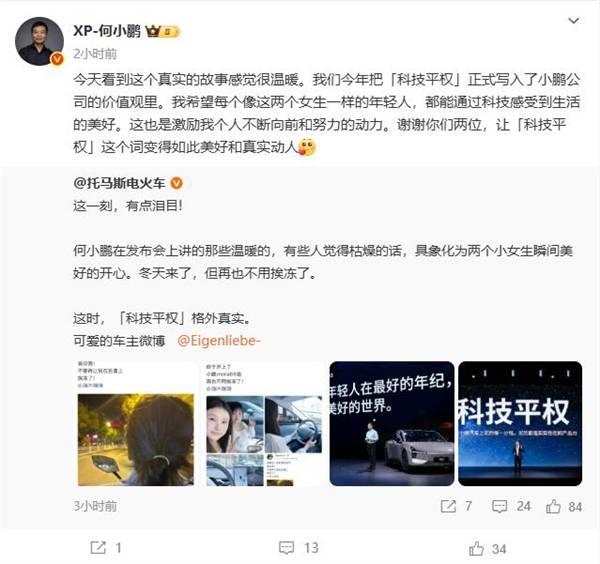This screenshot has height=564, width=600.
Task: Click the verified V badge on avatar
Action: pyautogui.click(x=57, y=59)
